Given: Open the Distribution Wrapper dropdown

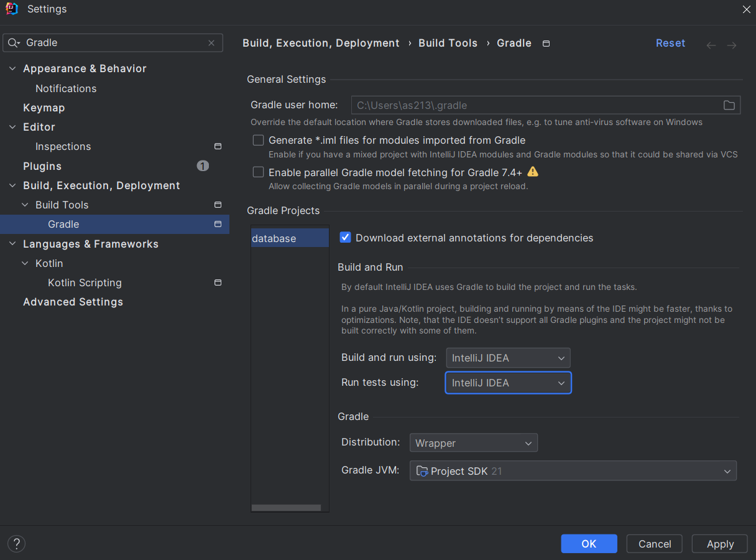Looking at the screenshot, I should 473,443.
